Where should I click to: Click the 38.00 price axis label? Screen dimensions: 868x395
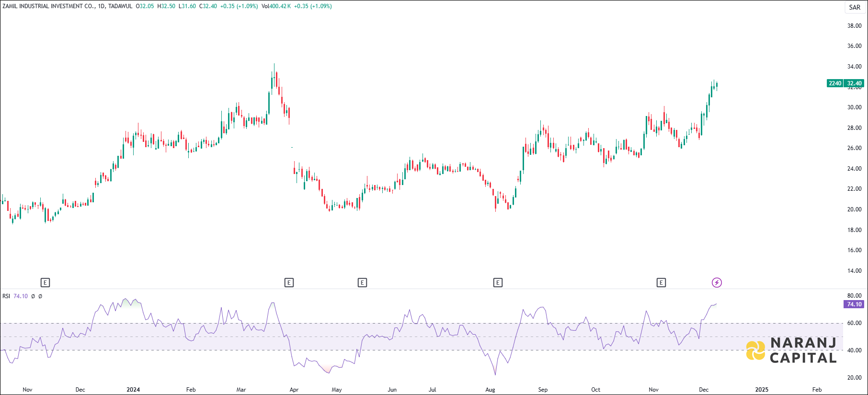[x=854, y=26]
